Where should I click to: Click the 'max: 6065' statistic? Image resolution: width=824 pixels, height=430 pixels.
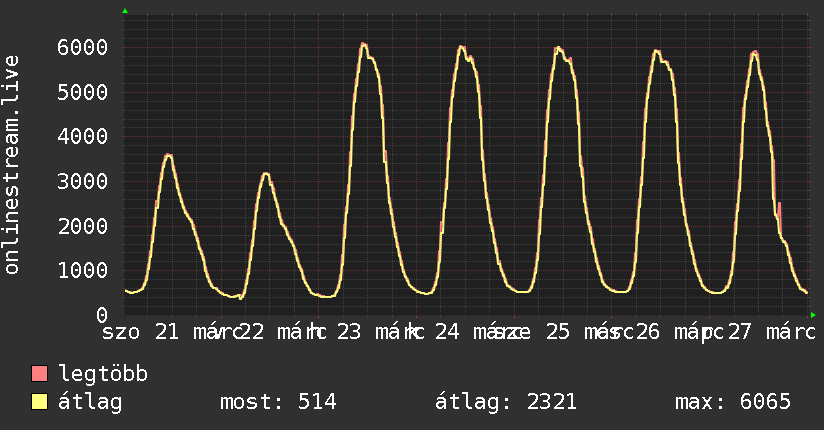(733, 402)
